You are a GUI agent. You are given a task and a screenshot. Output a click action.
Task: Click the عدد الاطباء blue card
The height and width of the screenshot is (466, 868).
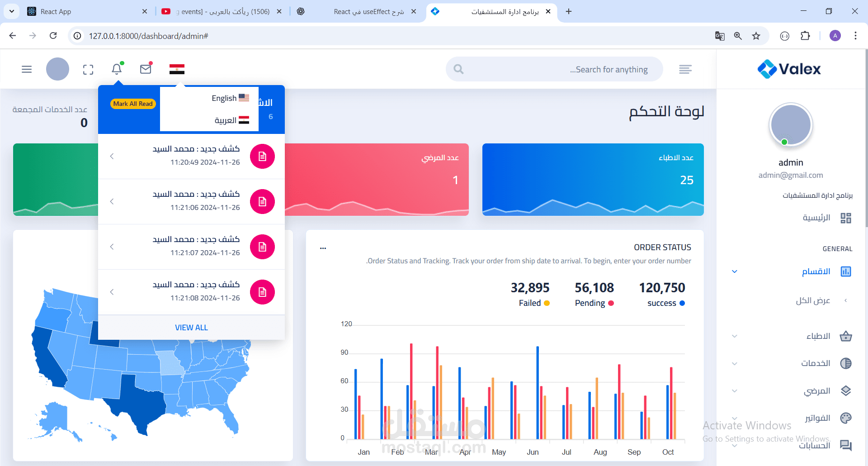pos(593,180)
